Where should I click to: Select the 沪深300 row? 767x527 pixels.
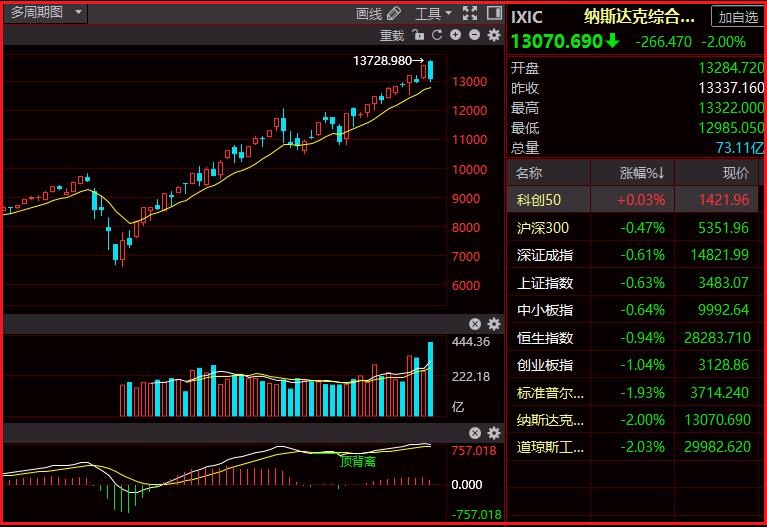(632, 228)
